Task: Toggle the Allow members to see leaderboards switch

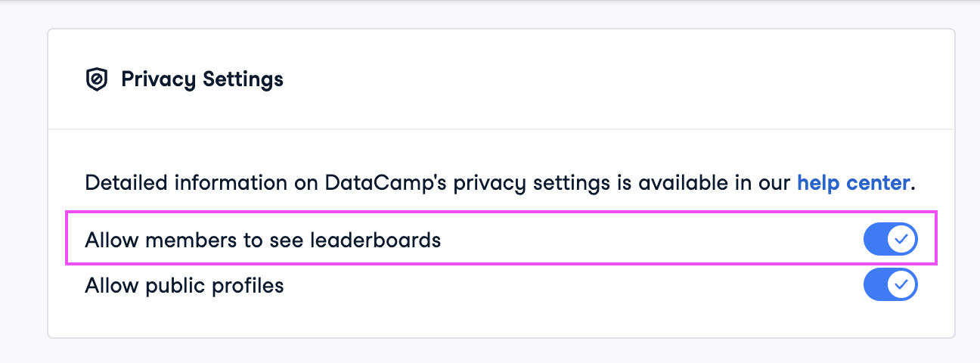Action: point(890,240)
